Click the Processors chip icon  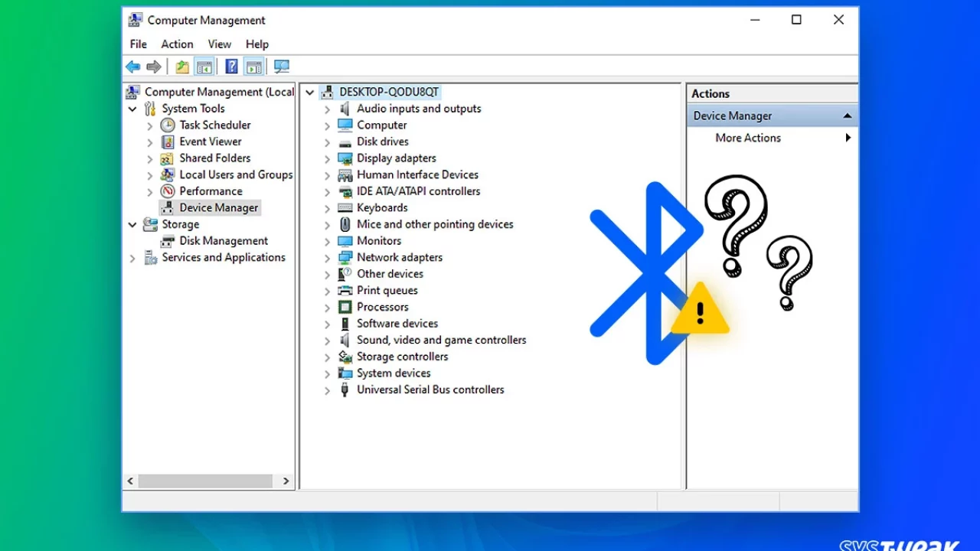click(345, 308)
